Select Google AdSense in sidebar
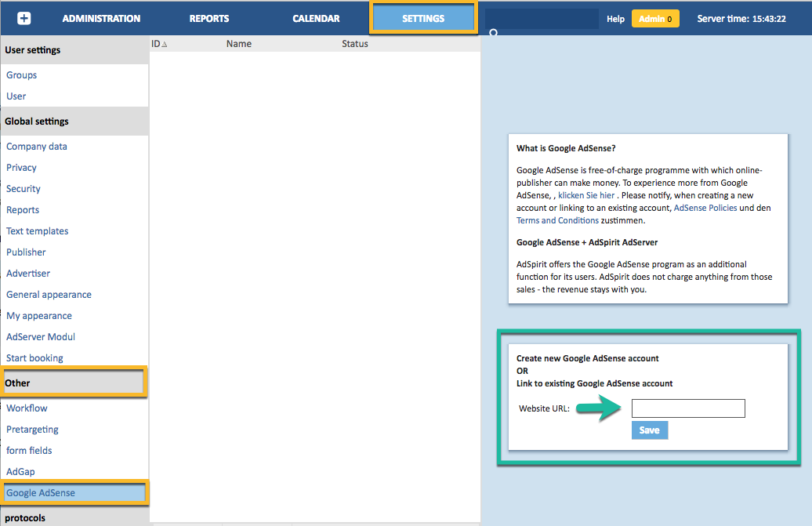Image resolution: width=812 pixels, height=526 pixels. tap(74, 493)
